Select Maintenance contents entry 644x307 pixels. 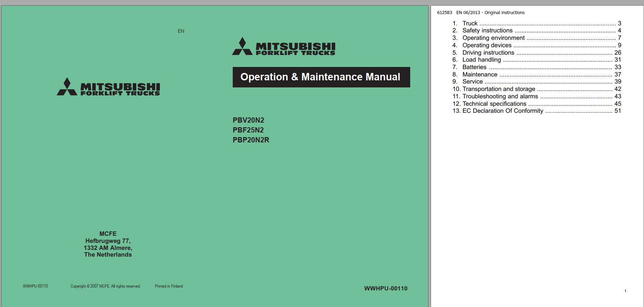coord(537,74)
